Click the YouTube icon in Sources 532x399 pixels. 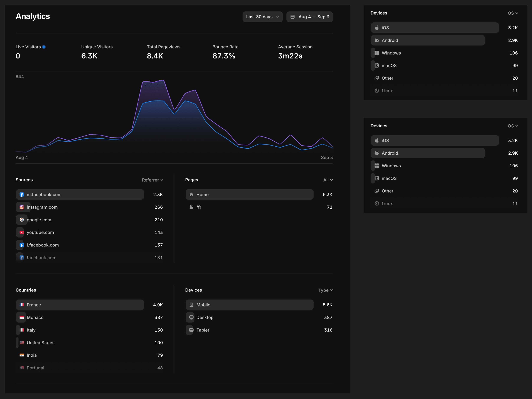click(x=22, y=232)
